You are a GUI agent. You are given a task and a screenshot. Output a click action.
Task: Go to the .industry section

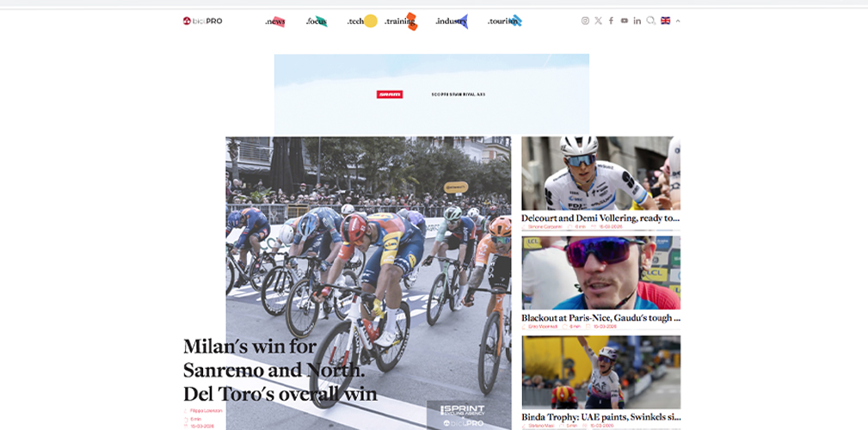(452, 21)
